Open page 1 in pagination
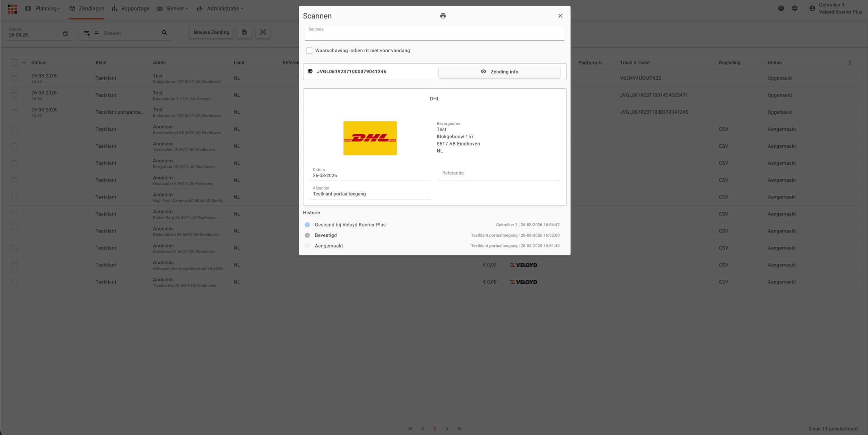This screenshot has width=868, height=435. point(435,429)
